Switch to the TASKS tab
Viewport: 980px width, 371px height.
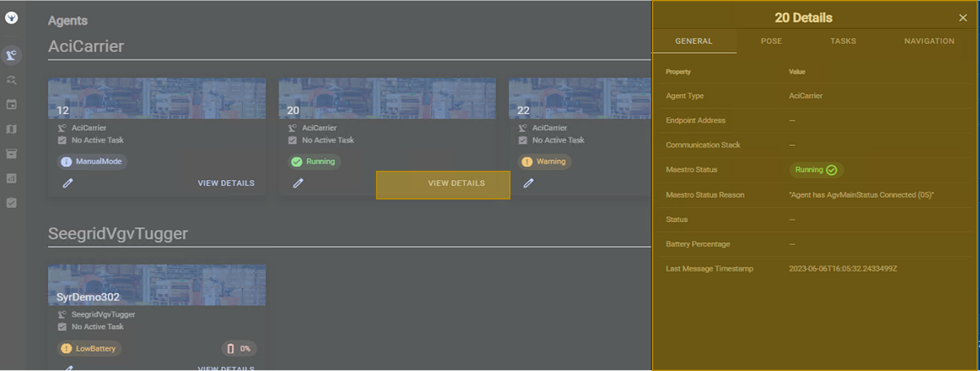[x=843, y=41]
